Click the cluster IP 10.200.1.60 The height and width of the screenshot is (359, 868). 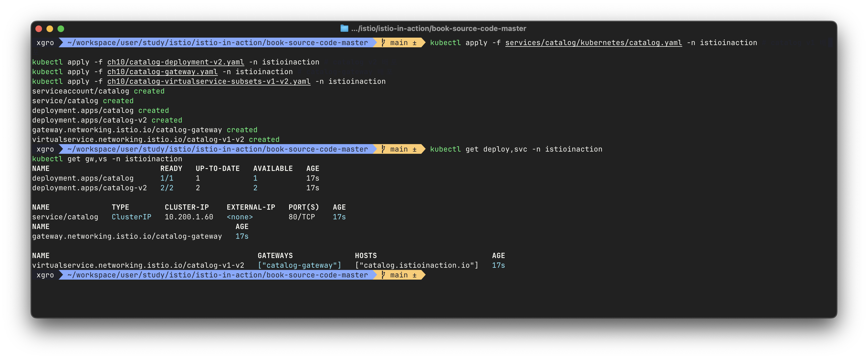pos(189,217)
